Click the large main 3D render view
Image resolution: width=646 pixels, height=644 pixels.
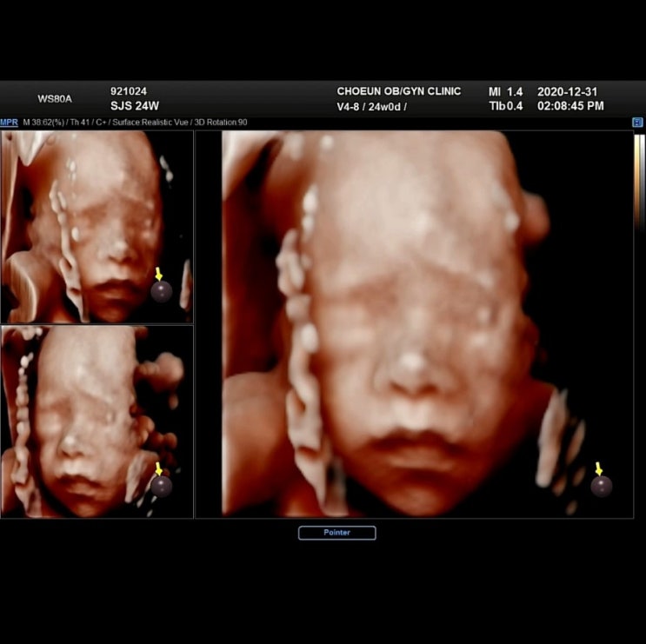(x=414, y=324)
